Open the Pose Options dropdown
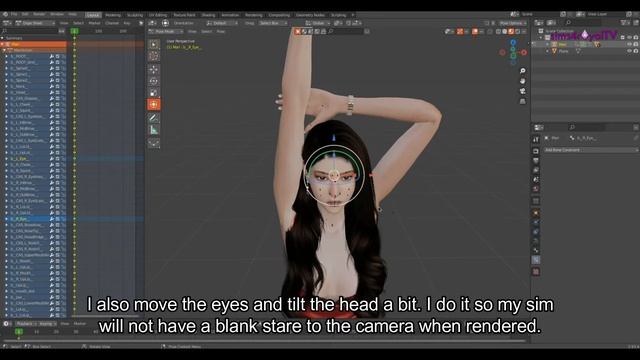Viewport: 640px width, 360px height. pos(513,23)
